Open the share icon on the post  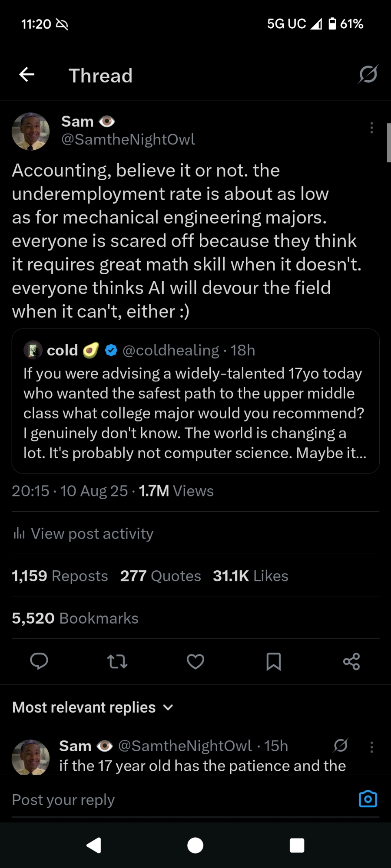[351, 661]
